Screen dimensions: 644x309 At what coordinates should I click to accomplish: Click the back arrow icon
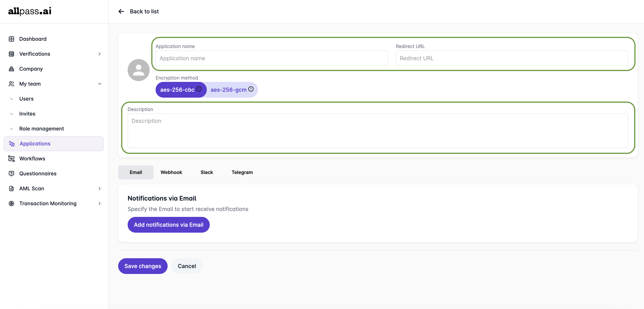(121, 11)
